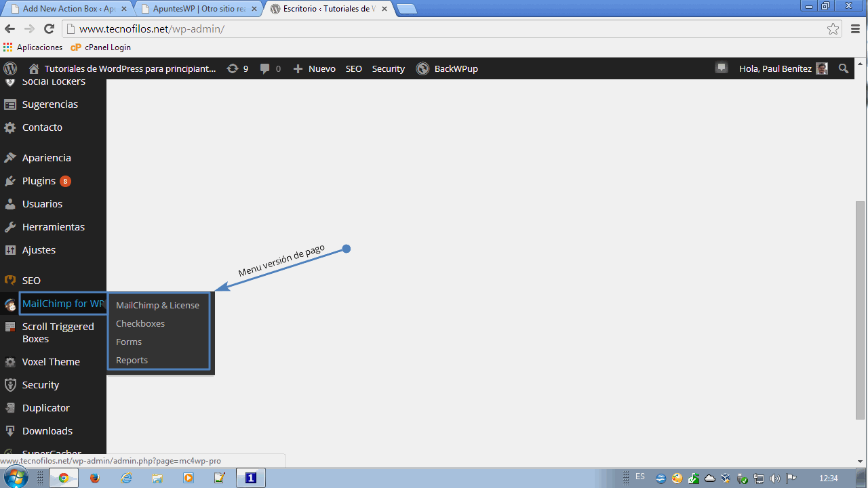The image size is (868, 488).
Task: Click the home icon beside the site title
Action: (34, 68)
